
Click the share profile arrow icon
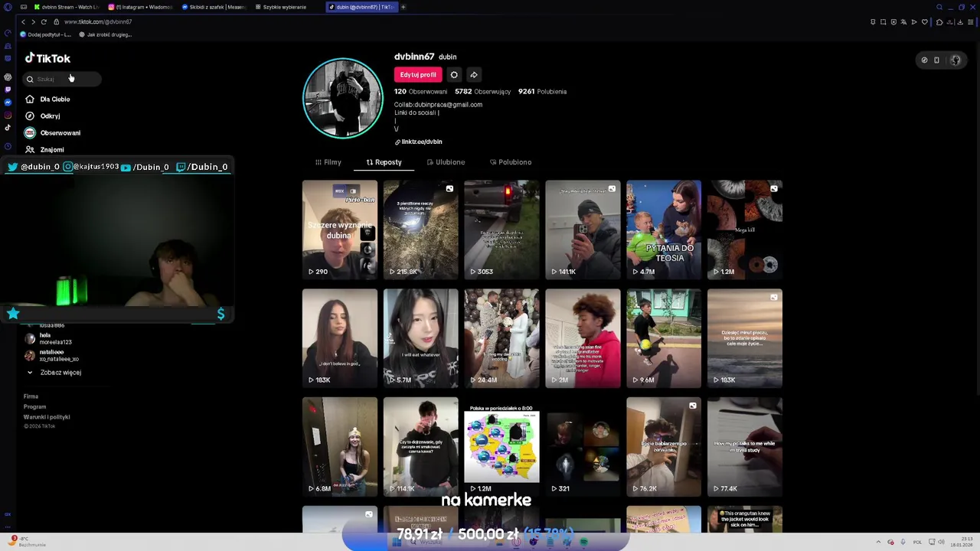click(x=474, y=75)
